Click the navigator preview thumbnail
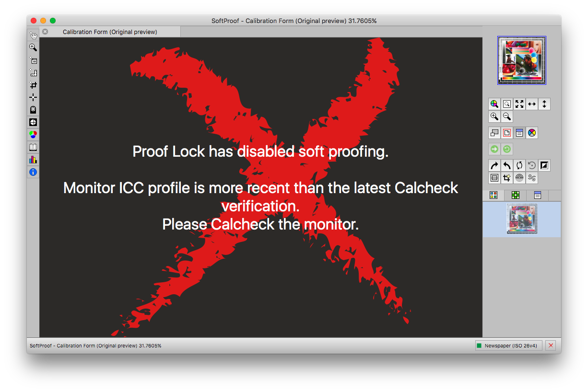Image resolution: width=588 pixels, height=392 pixels. [522, 61]
